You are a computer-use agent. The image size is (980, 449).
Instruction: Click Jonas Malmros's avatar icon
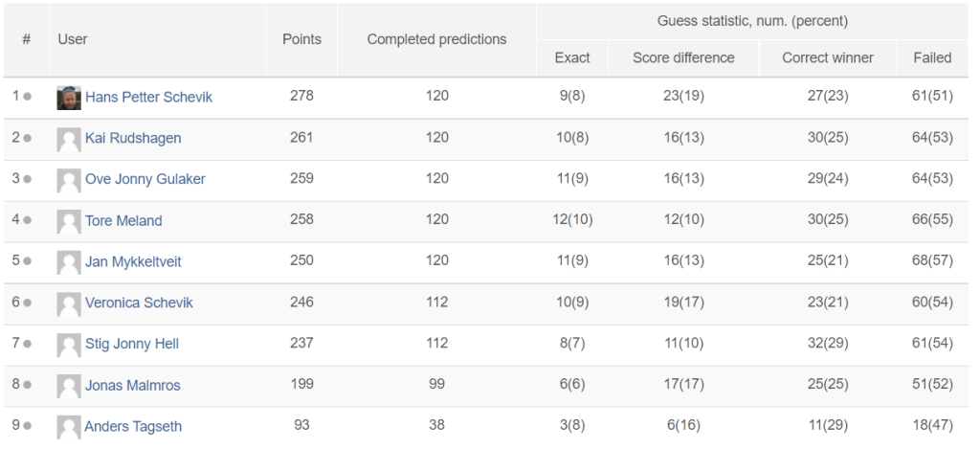click(x=69, y=387)
